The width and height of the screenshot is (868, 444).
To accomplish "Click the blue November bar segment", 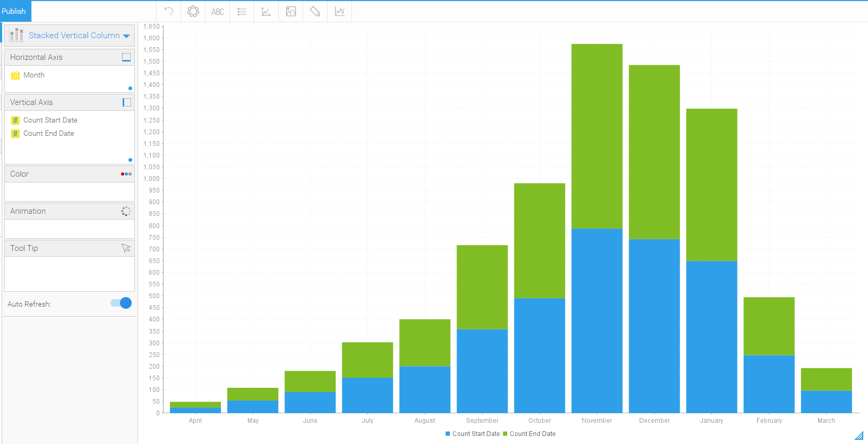I will point(597,321).
